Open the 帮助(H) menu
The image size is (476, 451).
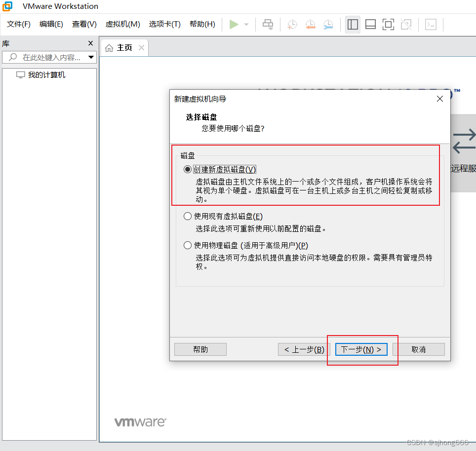202,24
